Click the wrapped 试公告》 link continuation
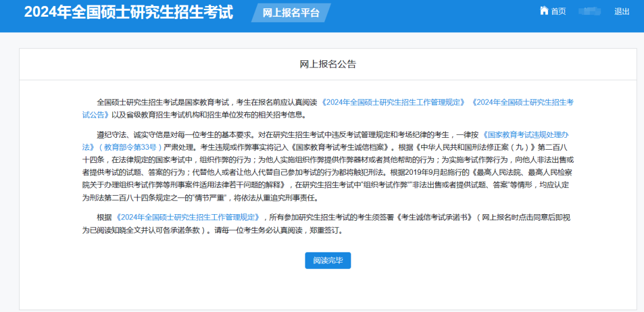 click(x=95, y=114)
